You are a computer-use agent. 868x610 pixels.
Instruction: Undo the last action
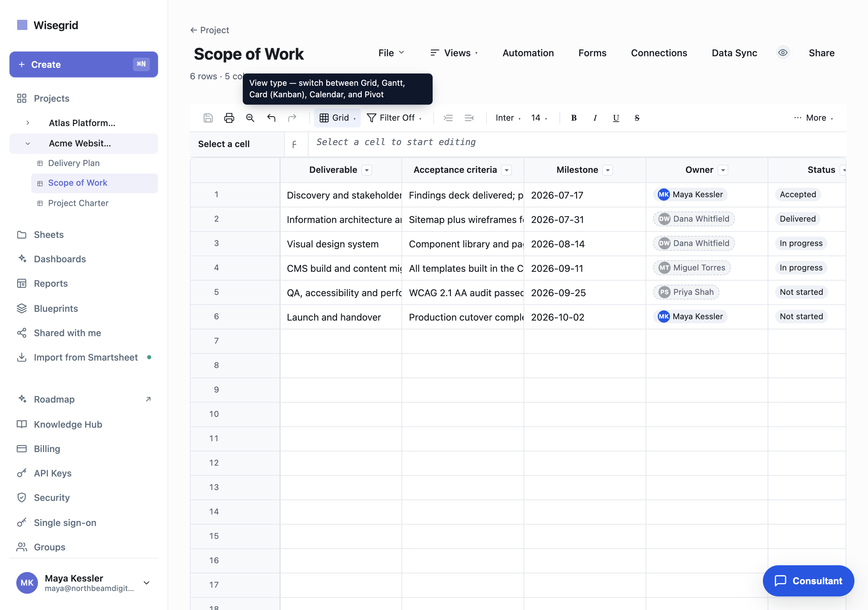pyautogui.click(x=271, y=118)
